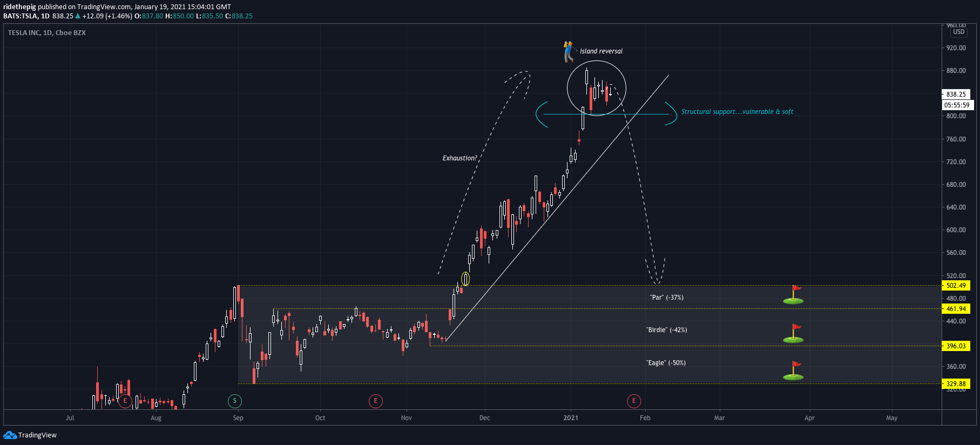The width and height of the screenshot is (980, 445).
Task: Click the golf flag icon beside Par
Action: pyautogui.click(x=793, y=295)
